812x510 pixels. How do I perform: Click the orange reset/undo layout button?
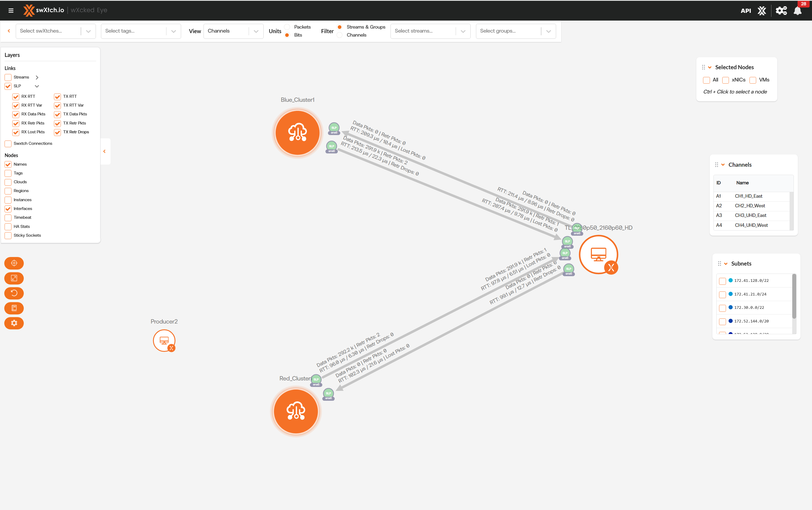14,293
